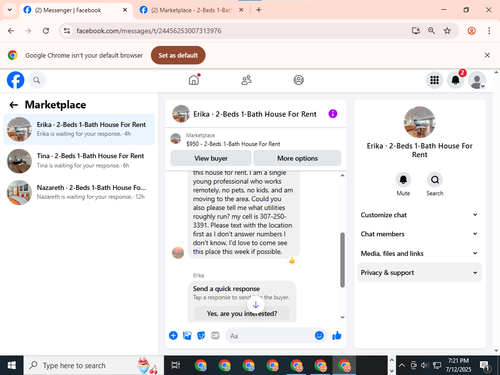Click the More options button
This screenshot has height=375, width=500.
click(x=297, y=158)
